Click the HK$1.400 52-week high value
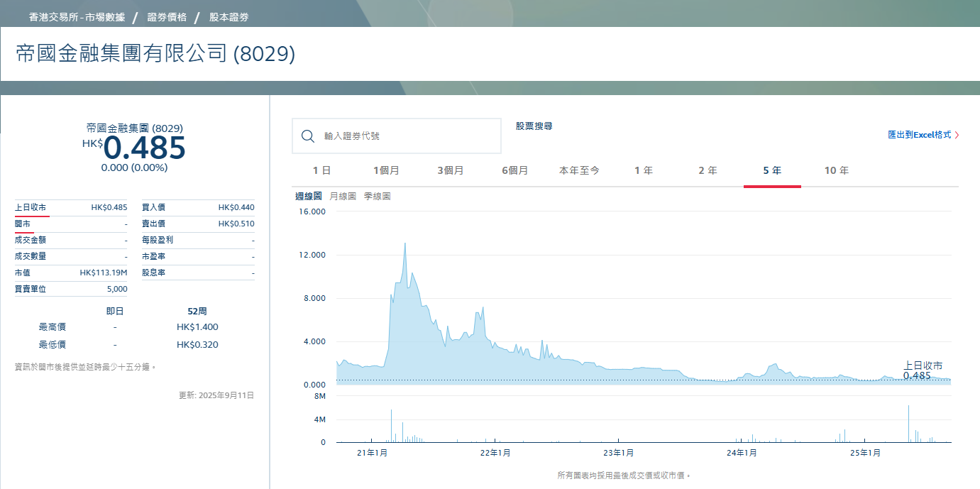This screenshot has height=489, width=980. click(x=197, y=327)
